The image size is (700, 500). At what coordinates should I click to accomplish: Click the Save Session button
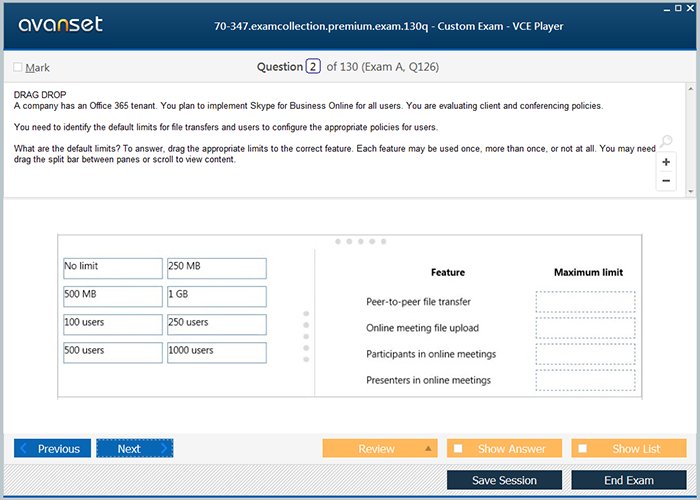coord(504,480)
